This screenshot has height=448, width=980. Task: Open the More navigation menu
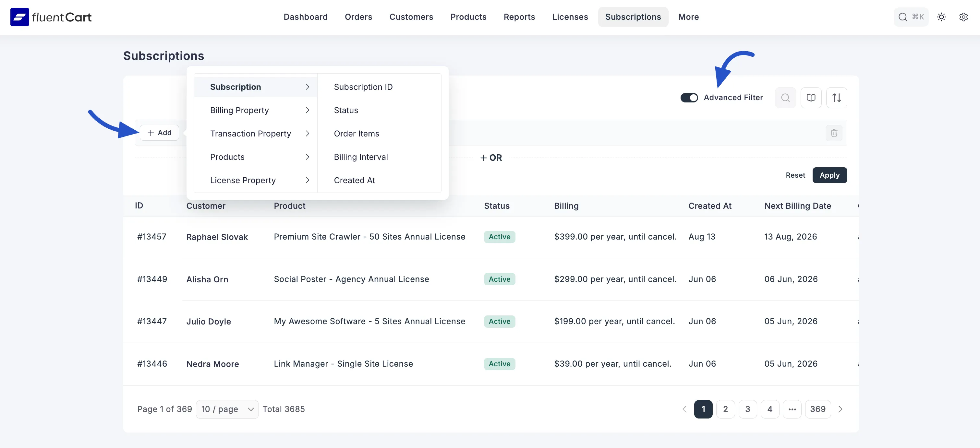[x=688, y=17]
